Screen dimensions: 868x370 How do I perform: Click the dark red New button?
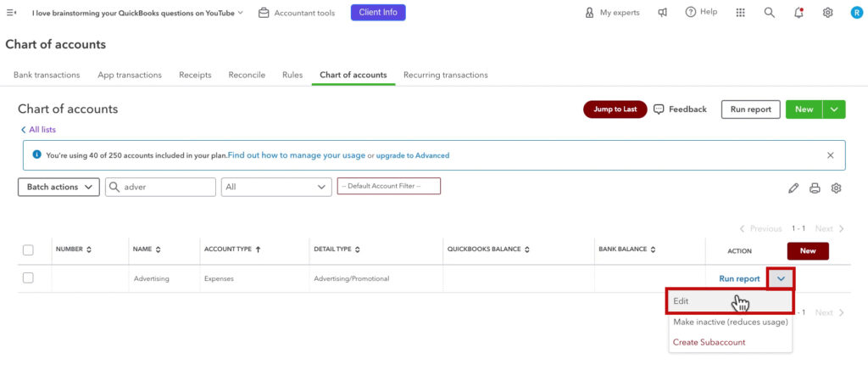click(x=808, y=251)
